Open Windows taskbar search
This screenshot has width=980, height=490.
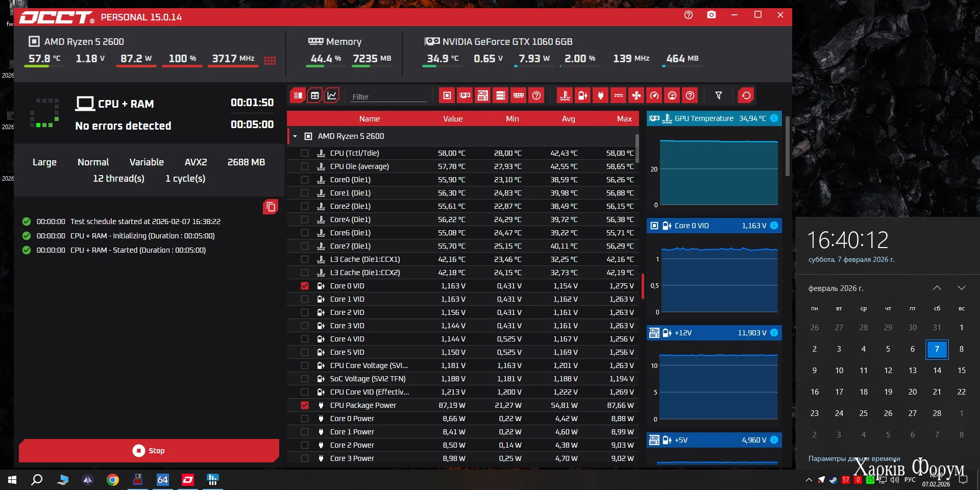tap(37, 480)
